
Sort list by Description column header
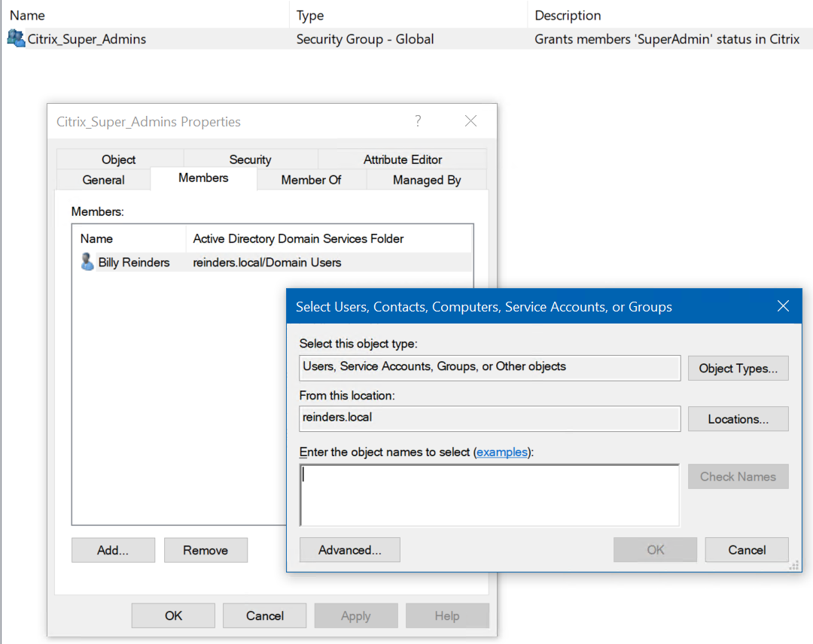tap(568, 16)
